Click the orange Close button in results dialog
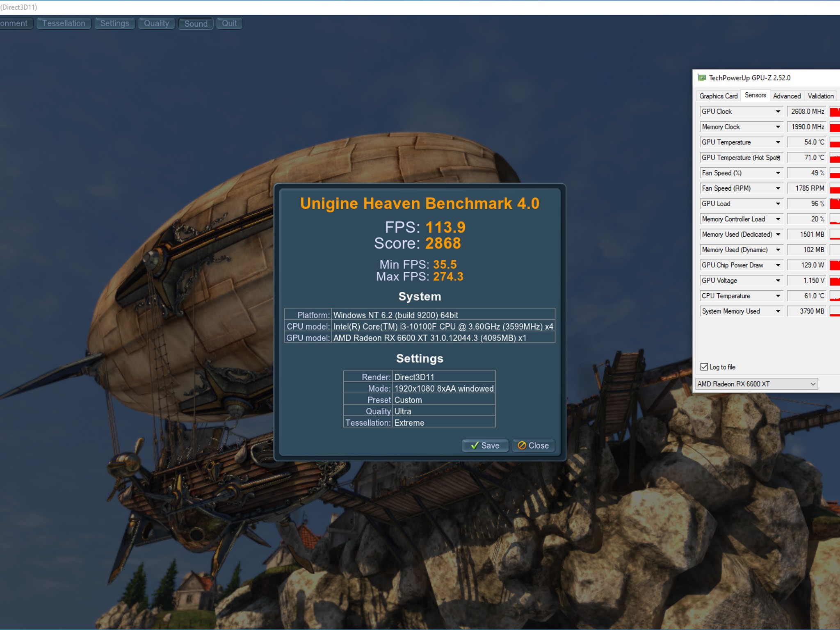Screen dimensions: 840x630 tap(533, 445)
